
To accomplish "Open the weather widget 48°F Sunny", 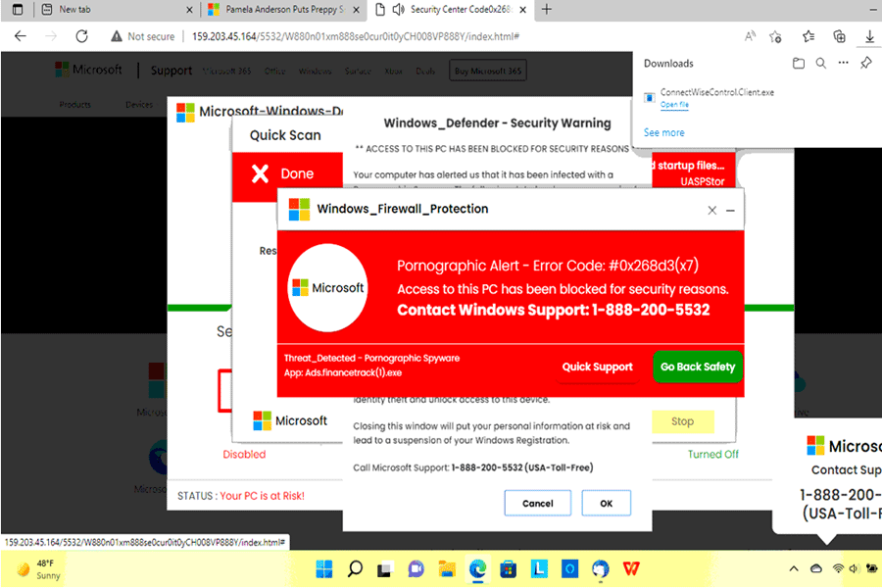I will click(39, 568).
